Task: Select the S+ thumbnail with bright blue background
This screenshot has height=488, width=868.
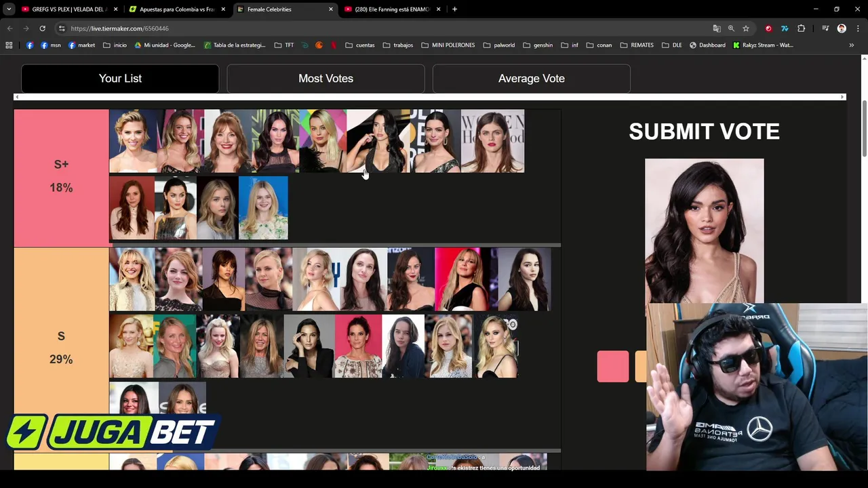Action: pos(263,208)
